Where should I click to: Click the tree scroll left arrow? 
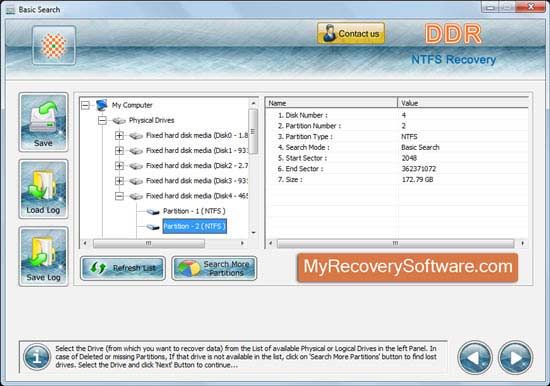click(x=85, y=243)
